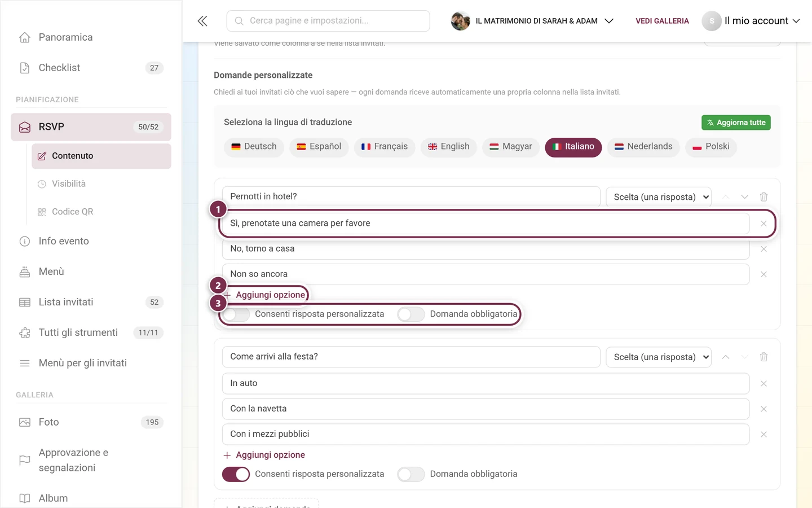Select Français translation language

(385, 147)
